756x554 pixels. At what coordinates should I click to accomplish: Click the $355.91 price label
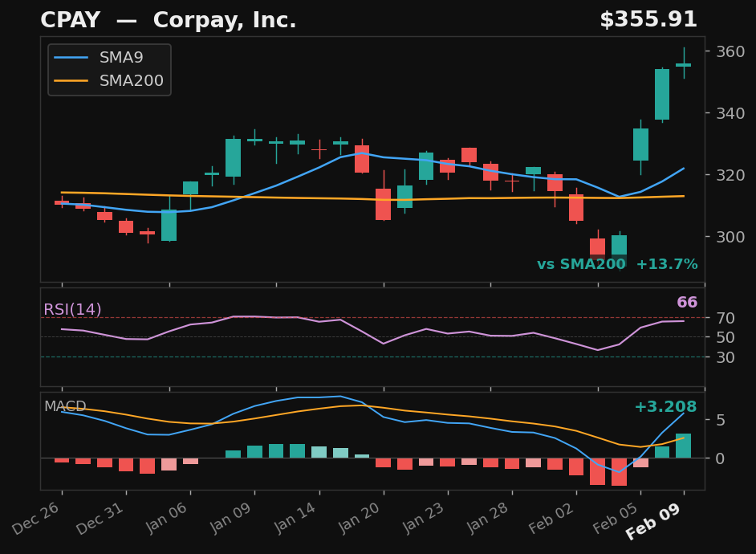[x=648, y=20]
